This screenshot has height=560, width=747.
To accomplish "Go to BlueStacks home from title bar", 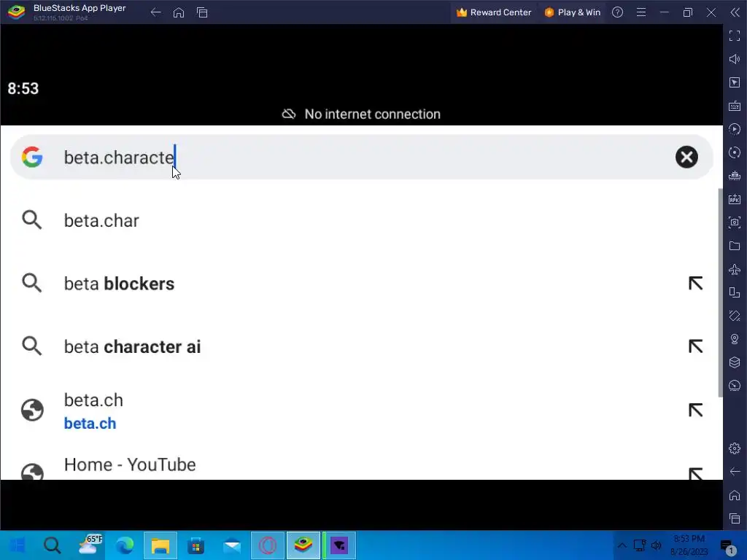I will [179, 12].
